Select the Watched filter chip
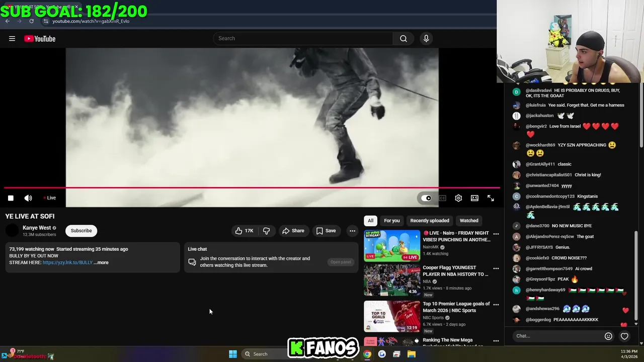This screenshot has width=644, height=362. (x=469, y=221)
